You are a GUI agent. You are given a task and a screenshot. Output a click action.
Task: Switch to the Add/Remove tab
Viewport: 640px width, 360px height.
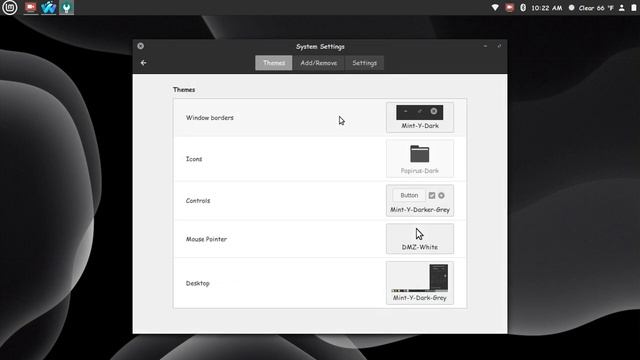point(319,63)
